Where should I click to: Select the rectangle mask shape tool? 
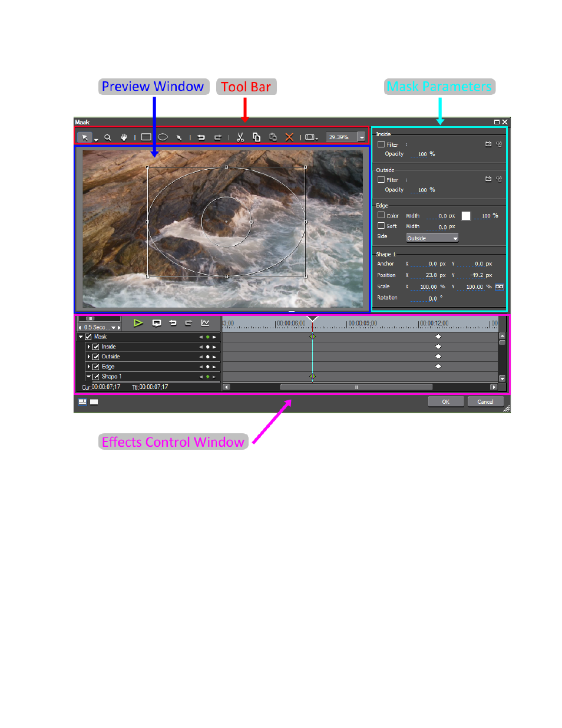tap(146, 137)
